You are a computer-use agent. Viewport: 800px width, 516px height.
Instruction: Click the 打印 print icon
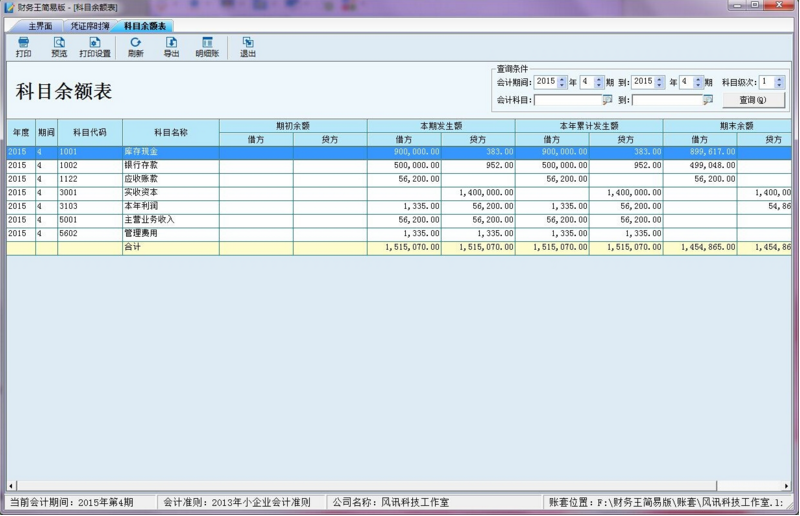tap(23, 47)
